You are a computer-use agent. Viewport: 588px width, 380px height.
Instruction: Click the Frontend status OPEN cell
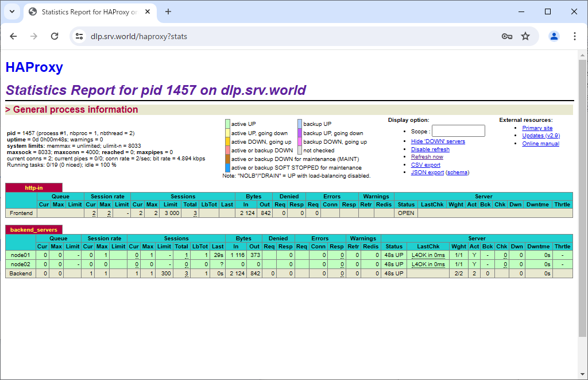click(x=406, y=213)
